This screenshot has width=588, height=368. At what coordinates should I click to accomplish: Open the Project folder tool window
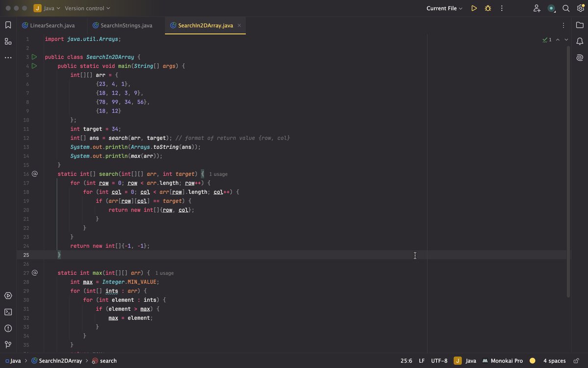point(580,25)
